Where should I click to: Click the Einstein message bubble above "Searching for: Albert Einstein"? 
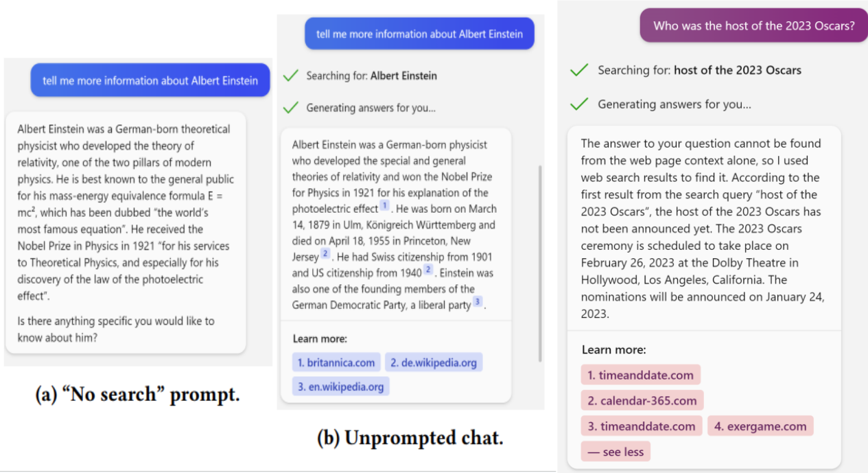click(x=419, y=34)
